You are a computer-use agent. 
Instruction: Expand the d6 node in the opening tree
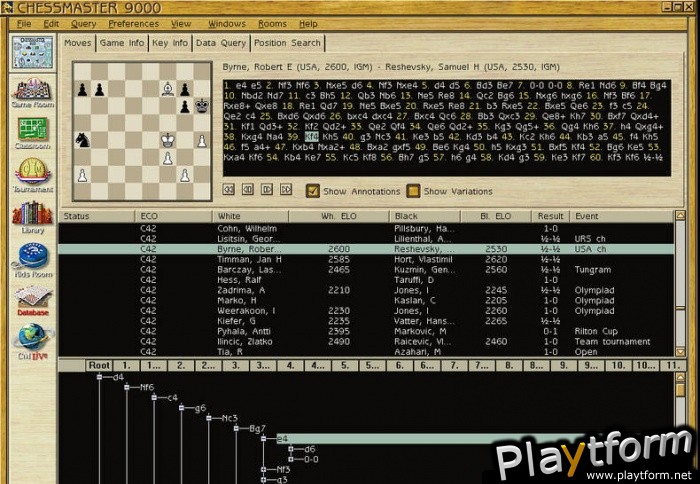point(291,449)
